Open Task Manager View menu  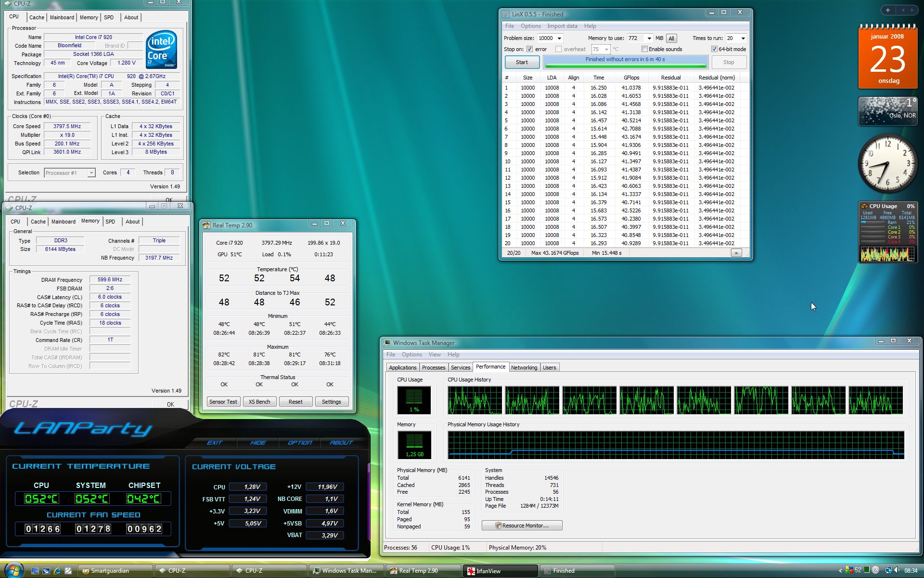435,355
